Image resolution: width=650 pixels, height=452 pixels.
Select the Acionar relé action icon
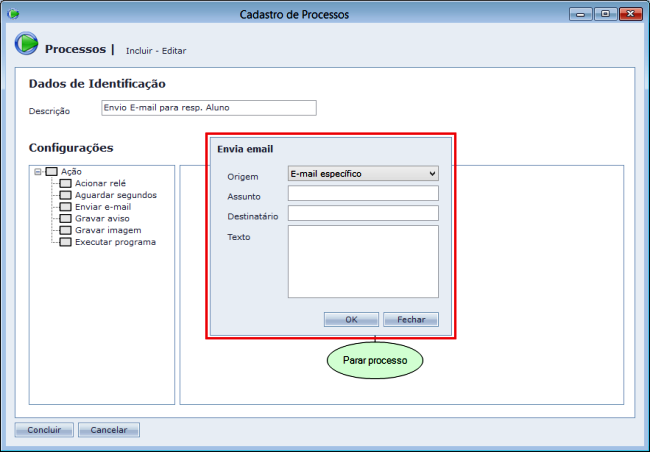click(66, 183)
